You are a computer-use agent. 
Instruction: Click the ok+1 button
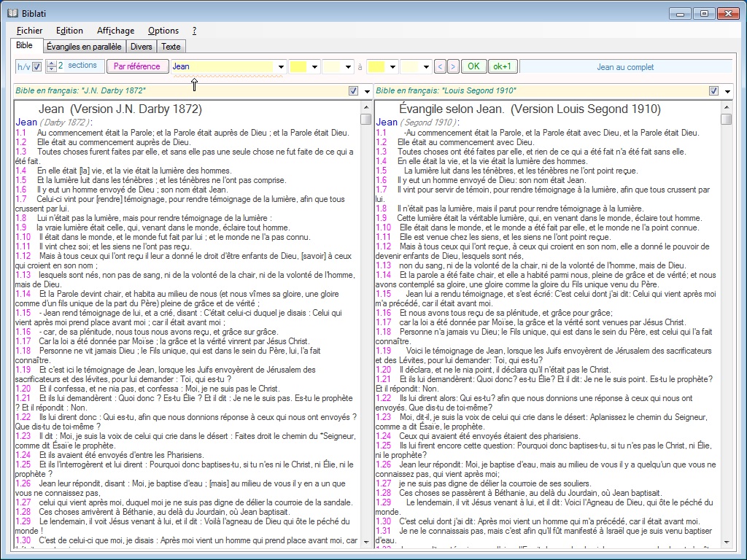coord(502,66)
